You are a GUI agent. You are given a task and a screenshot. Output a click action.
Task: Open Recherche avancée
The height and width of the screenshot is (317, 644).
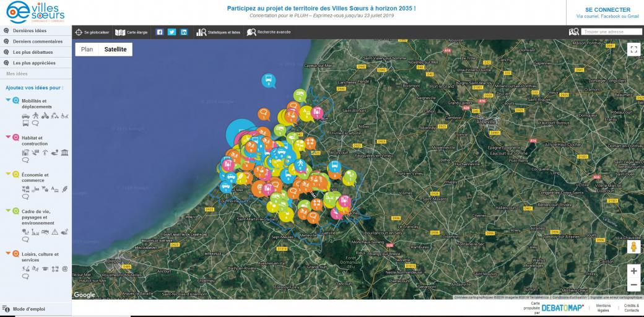coord(269,32)
